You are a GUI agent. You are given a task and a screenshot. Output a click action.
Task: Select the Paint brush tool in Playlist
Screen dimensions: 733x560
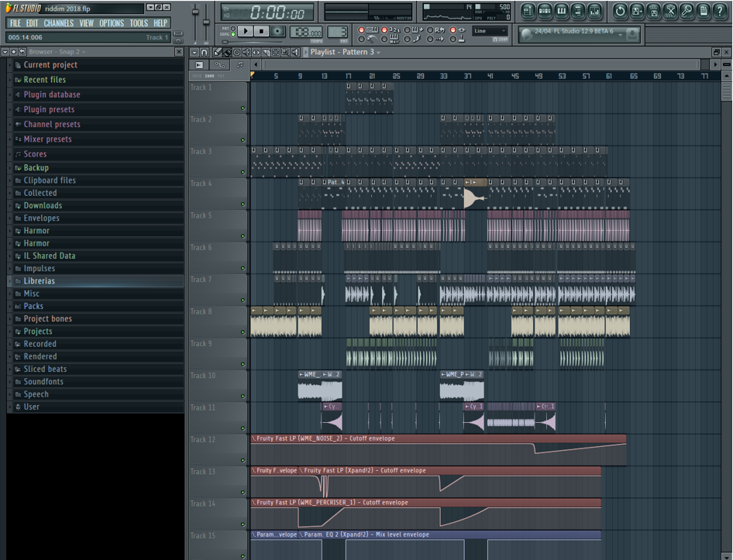tap(227, 52)
